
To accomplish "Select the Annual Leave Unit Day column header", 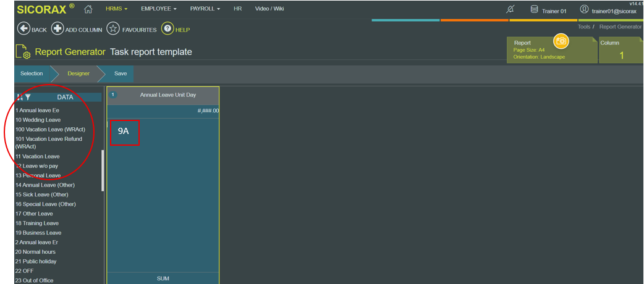I will point(163,95).
